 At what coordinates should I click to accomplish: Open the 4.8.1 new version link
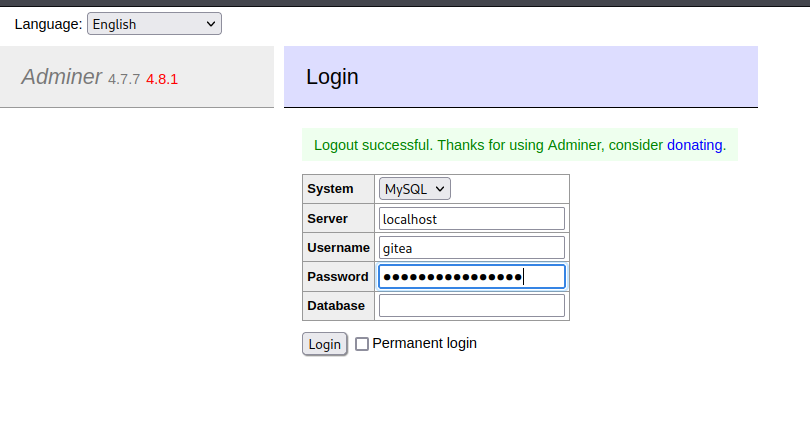[162, 78]
